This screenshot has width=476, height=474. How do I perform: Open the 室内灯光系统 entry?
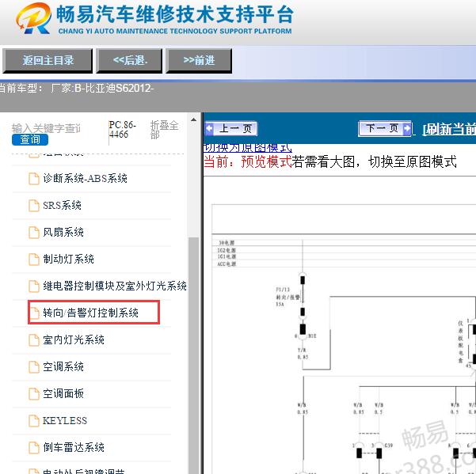[74, 339]
